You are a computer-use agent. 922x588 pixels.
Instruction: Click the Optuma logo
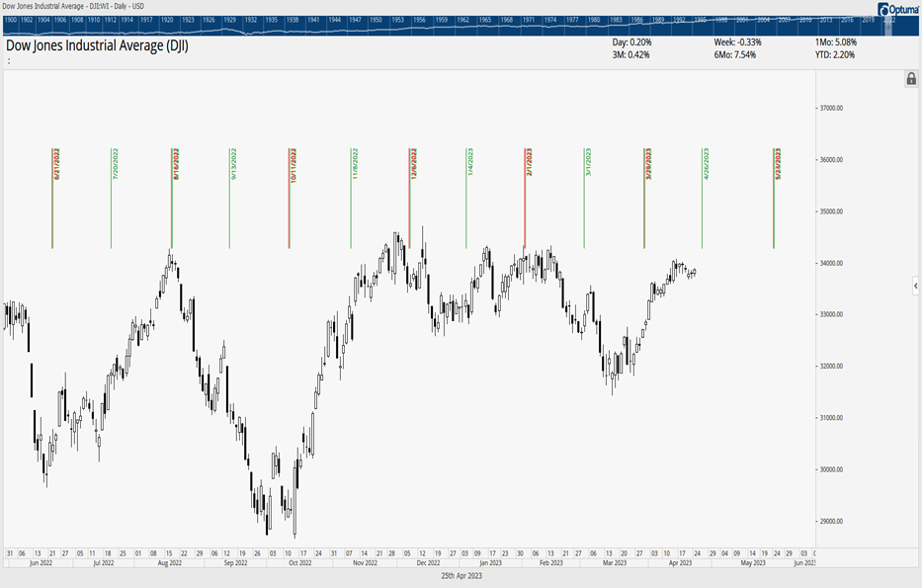(x=898, y=9)
